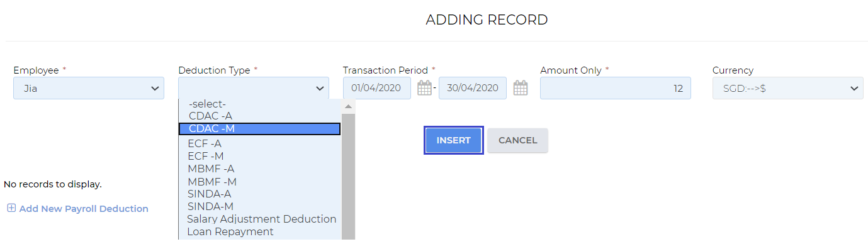Collapse the Deduction Type dropdown

[x=254, y=88]
